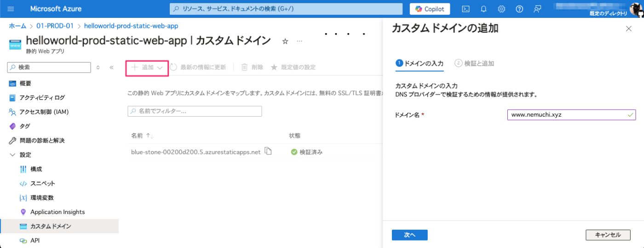Close the カスタム ドメインの追加 panel
The height and width of the screenshot is (248, 644).
tap(629, 28)
